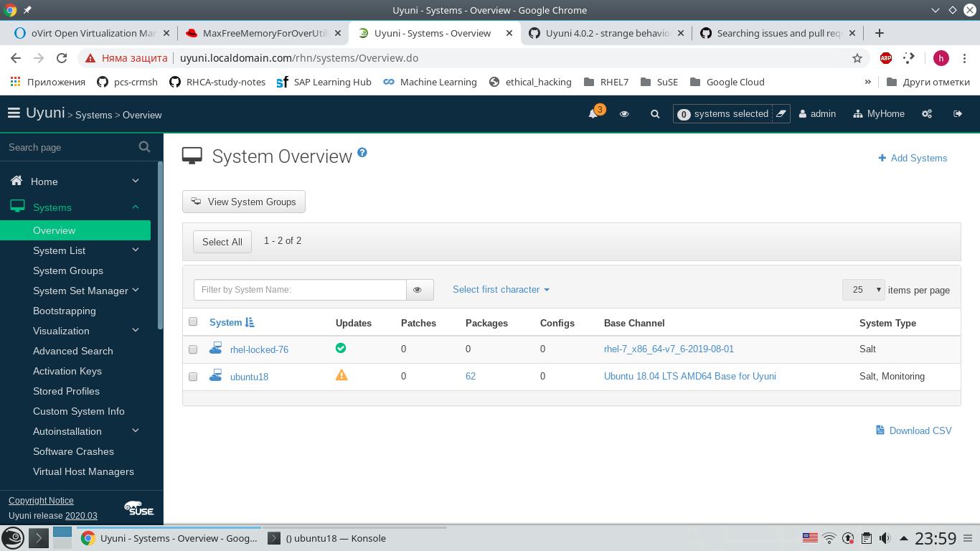
Task: Open the configuration gears icon in header
Action: [x=926, y=113]
